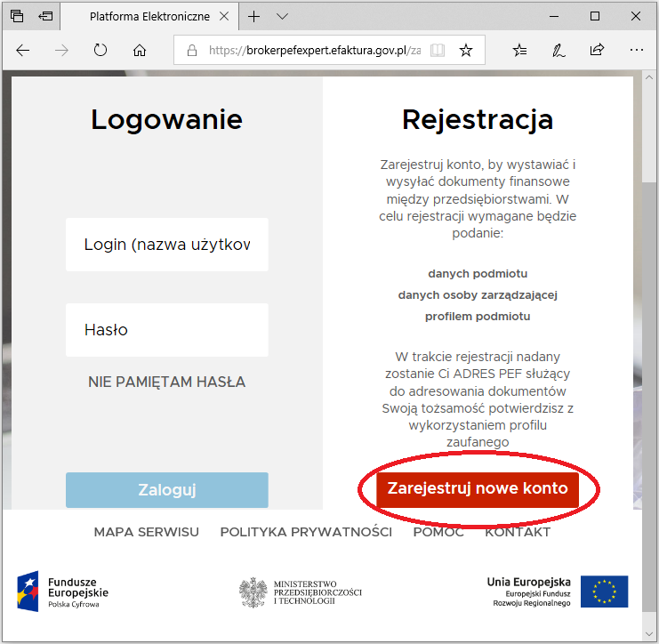Click scrollbar down arrow
This screenshot has width=659, height=644.
[x=648, y=634]
